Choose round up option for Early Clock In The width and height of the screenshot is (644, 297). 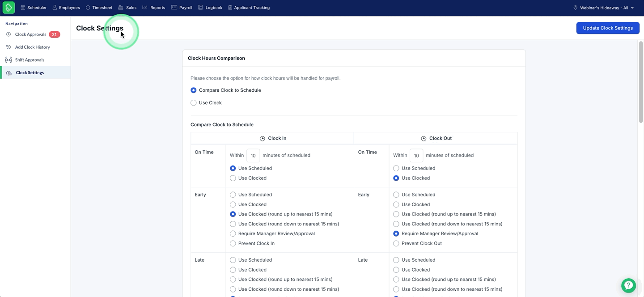pos(233,214)
